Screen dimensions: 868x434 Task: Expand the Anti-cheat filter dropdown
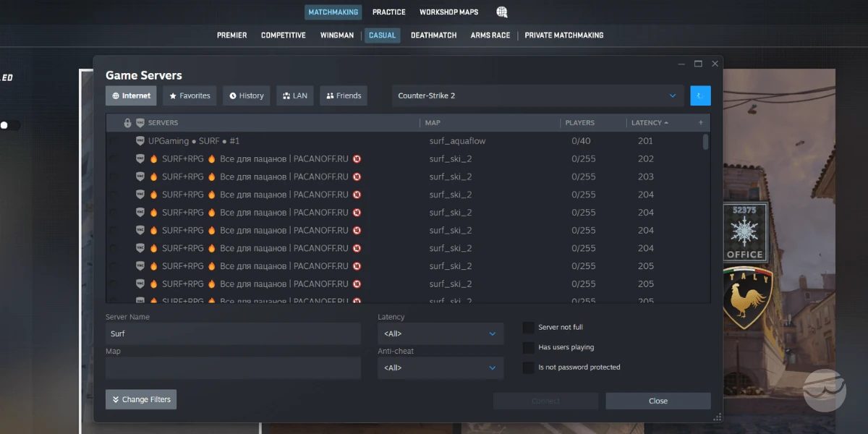pyautogui.click(x=441, y=367)
